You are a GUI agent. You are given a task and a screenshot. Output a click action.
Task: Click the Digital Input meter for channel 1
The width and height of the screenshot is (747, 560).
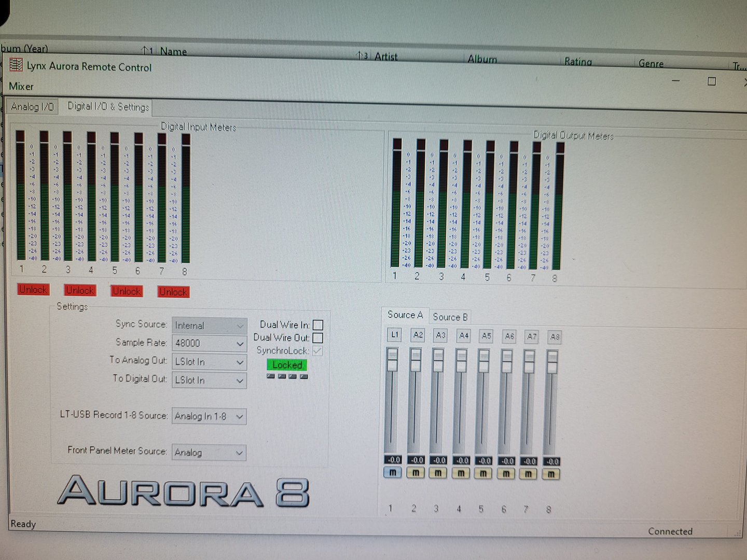tap(20, 195)
